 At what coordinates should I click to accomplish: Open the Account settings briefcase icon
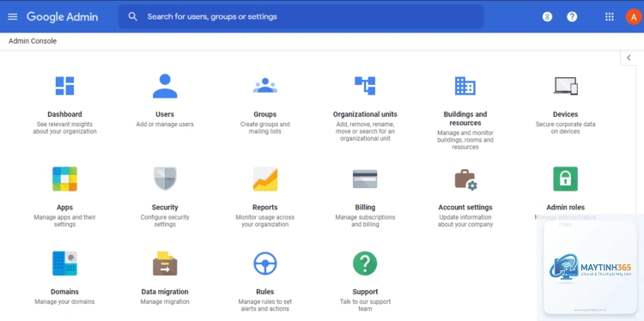[x=465, y=179]
